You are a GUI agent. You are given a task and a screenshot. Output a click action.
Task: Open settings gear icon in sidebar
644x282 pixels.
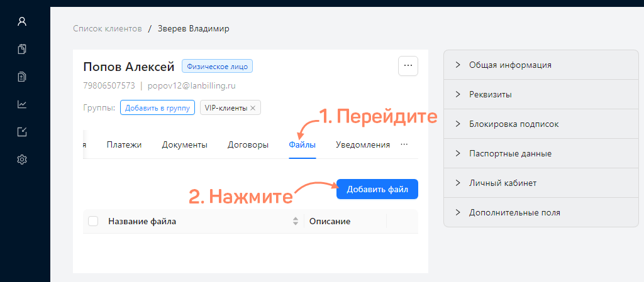point(22,160)
